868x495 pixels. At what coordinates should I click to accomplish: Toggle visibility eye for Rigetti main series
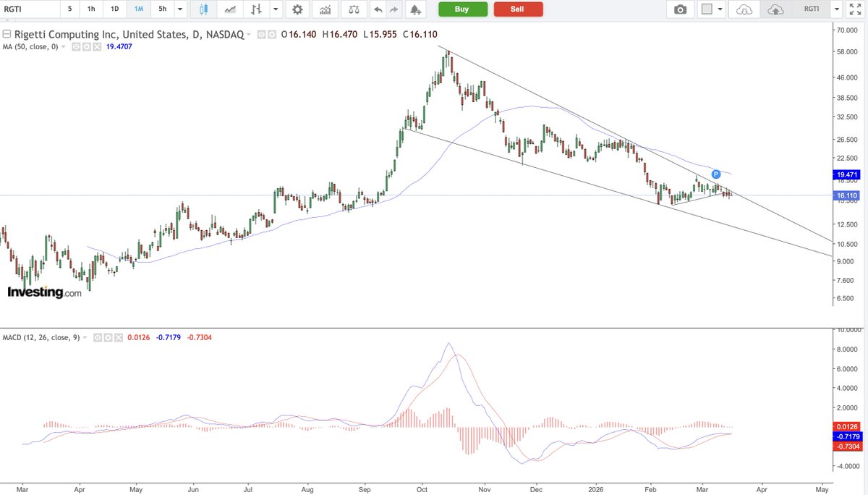click(262, 35)
